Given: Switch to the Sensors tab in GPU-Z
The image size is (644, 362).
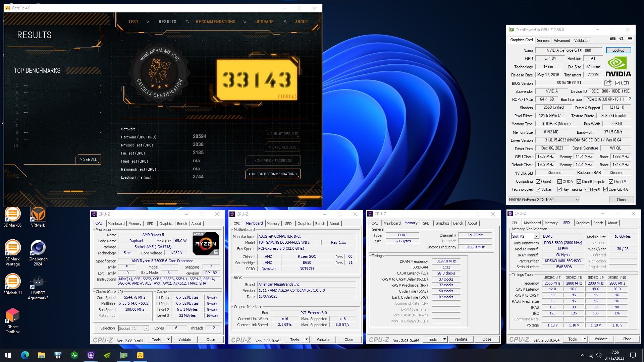Looking at the screenshot, I should coord(543,41).
